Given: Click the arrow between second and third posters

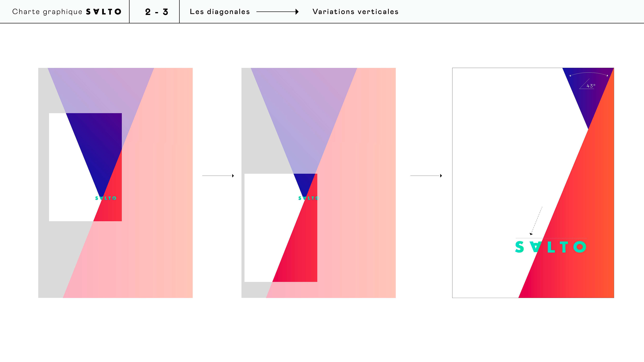Looking at the screenshot, I should coord(426,176).
